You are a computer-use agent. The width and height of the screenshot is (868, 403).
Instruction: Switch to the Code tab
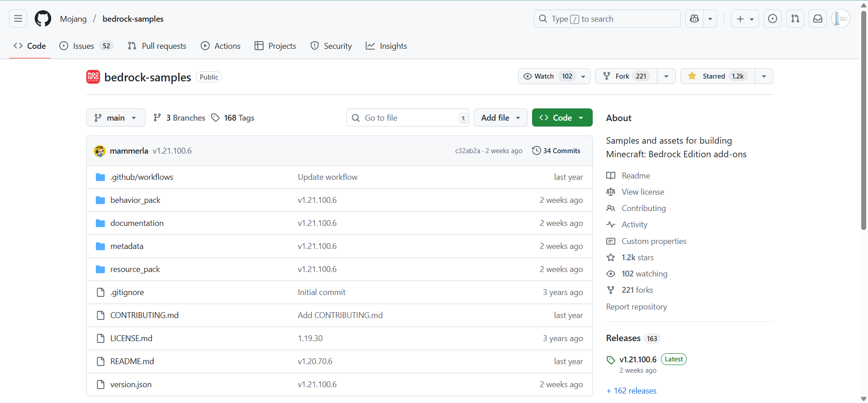coord(30,46)
